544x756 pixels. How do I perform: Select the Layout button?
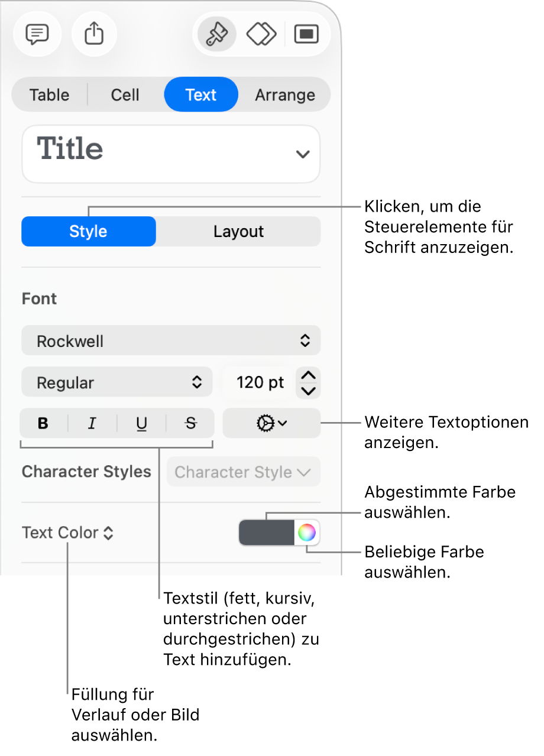238,231
